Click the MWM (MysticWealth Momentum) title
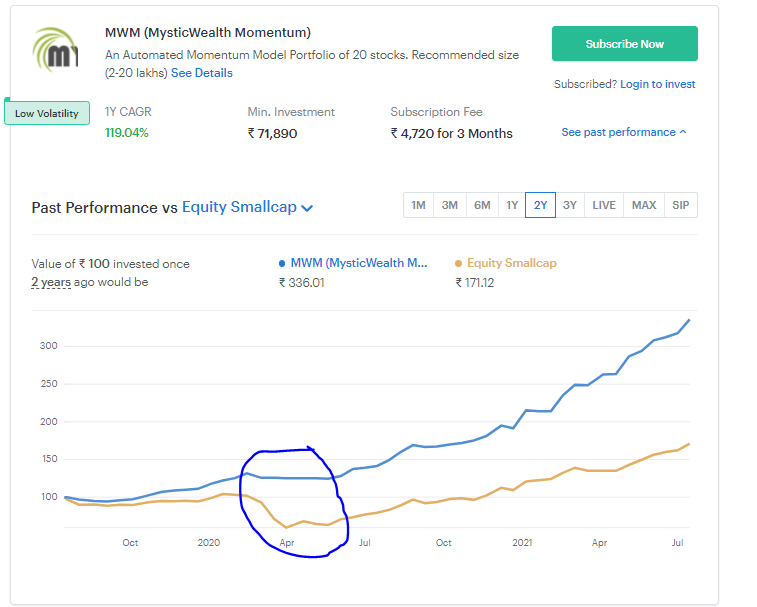The image size is (757, 607). click(x=208, y=32)
